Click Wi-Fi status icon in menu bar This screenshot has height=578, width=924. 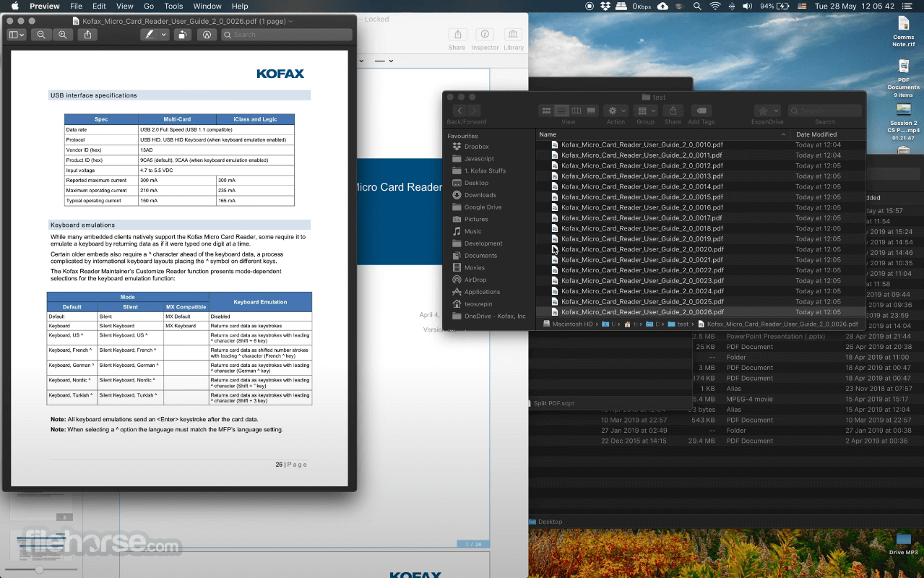pyautogui.click(x=715, y=6)
